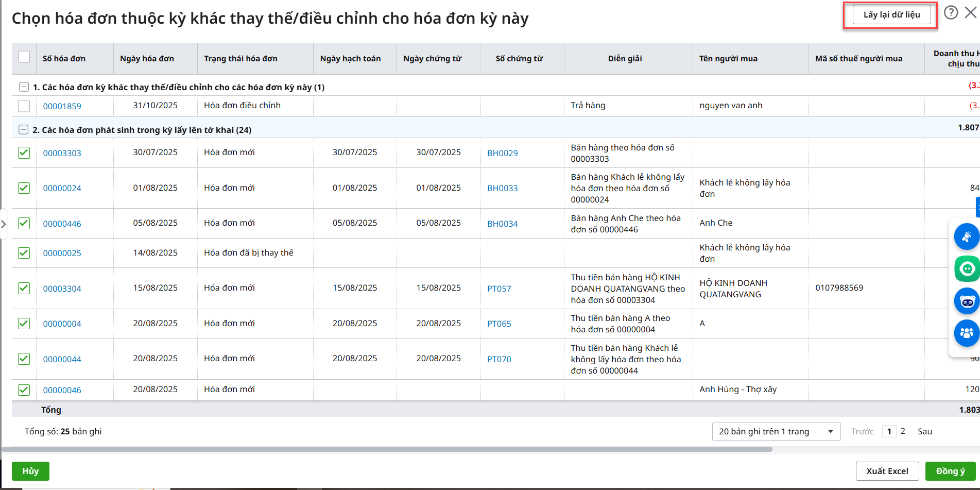Screen dimensions: 980x490
Task: Open the community group icon
Action: point(966,333)
